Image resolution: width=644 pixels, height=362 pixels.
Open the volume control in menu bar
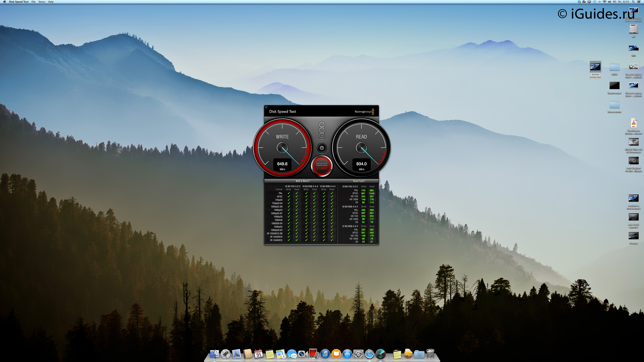(x=609, y=2)
